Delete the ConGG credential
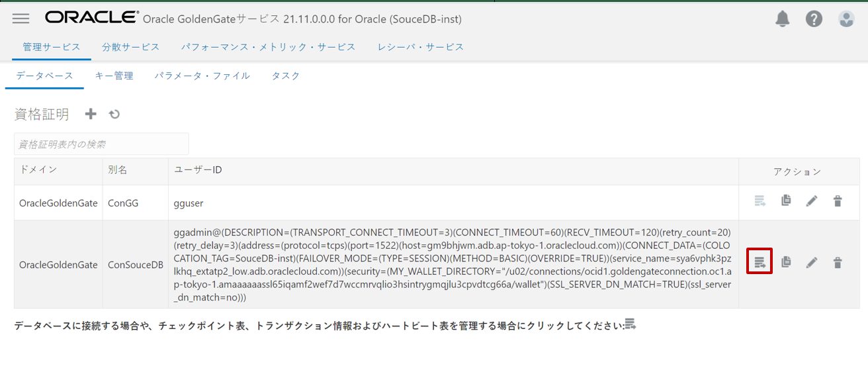868x384 pixels. click(838, 201)
